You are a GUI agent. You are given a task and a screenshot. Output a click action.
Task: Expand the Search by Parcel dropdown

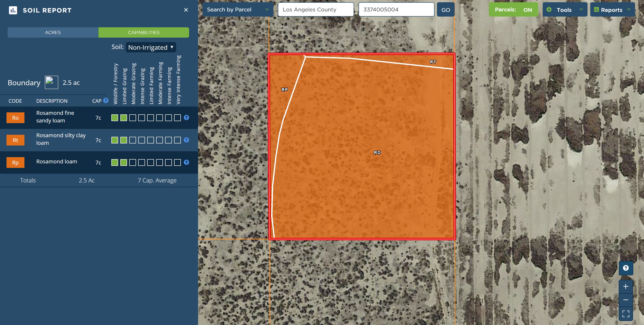point(238,10)
